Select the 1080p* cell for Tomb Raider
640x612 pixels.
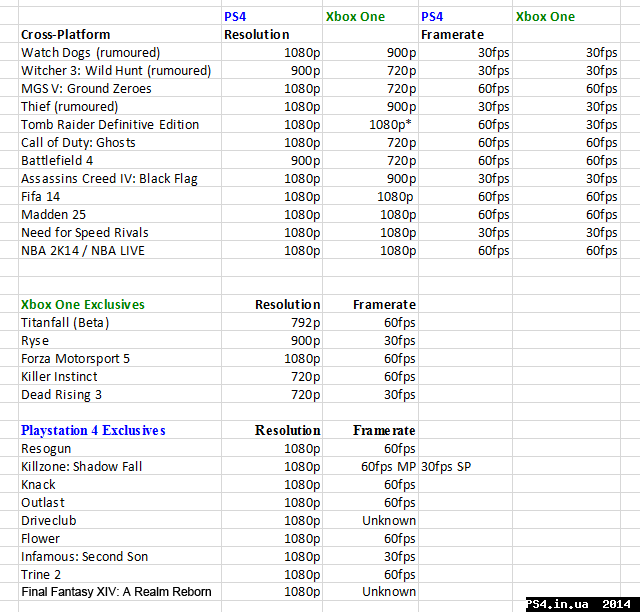tap(391, 124)
